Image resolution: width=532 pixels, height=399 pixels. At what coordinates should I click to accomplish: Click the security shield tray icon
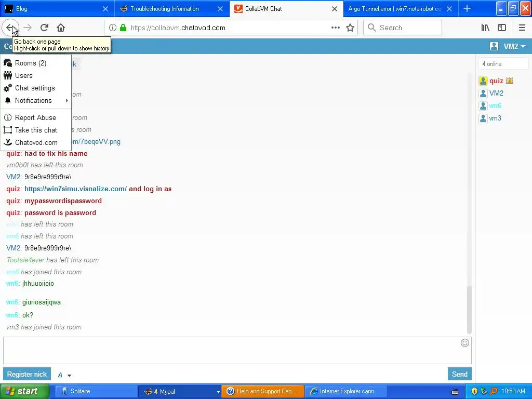[x=474, y=391]
